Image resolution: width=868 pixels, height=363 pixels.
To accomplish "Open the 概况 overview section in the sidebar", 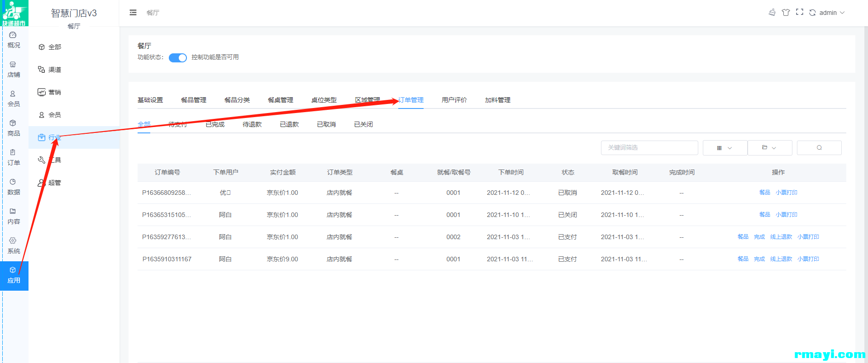I will [x=14, y=40].
